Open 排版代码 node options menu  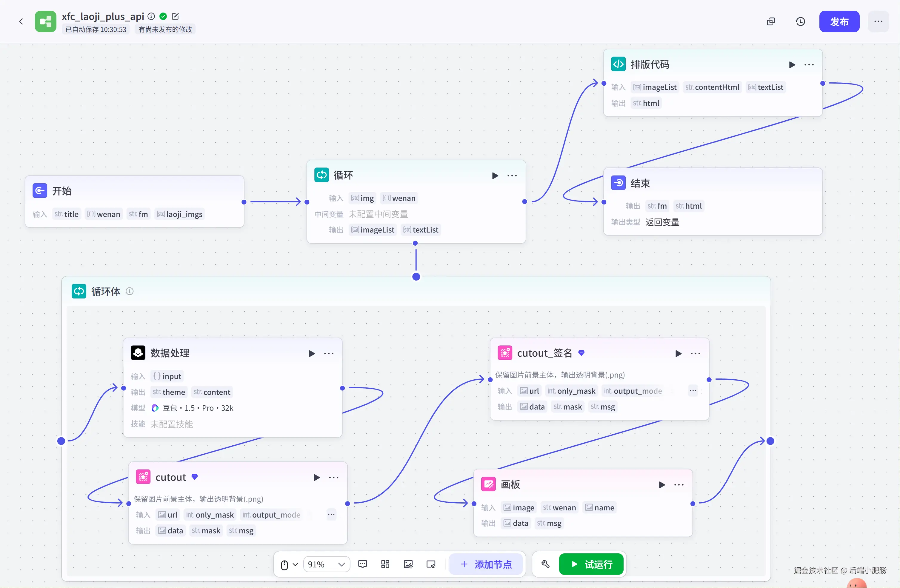tap(809, 65)
